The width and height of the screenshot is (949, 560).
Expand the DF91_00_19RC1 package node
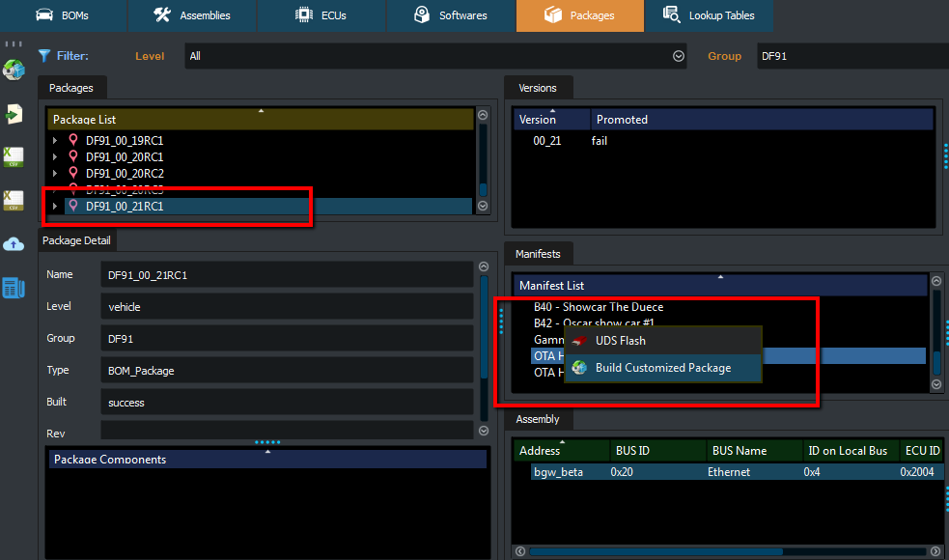point(55,140)
